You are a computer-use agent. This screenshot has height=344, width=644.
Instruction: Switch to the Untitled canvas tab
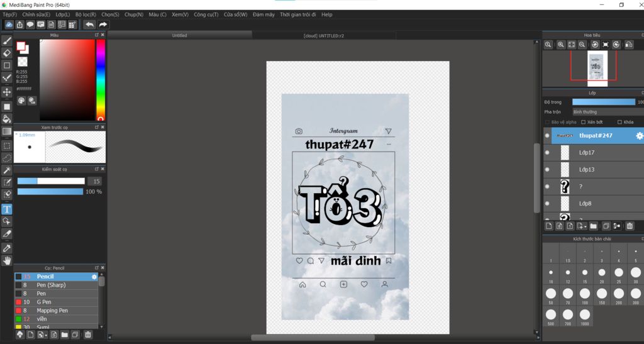179,35
